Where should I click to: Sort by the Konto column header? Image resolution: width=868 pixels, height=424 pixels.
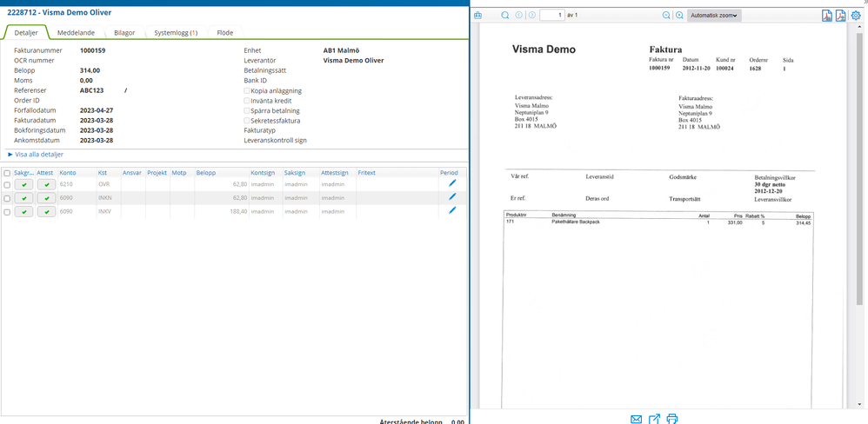click(68, 173)
